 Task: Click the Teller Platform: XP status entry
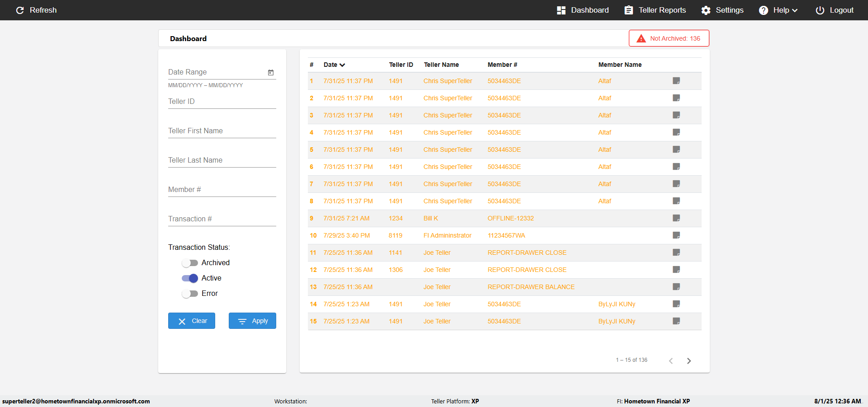455,401
